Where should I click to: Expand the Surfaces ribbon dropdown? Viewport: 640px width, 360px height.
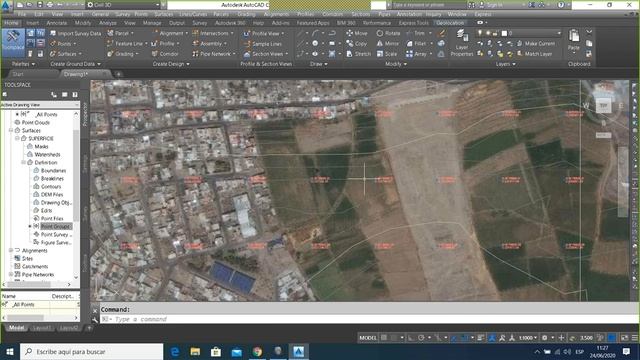point(80,54)
